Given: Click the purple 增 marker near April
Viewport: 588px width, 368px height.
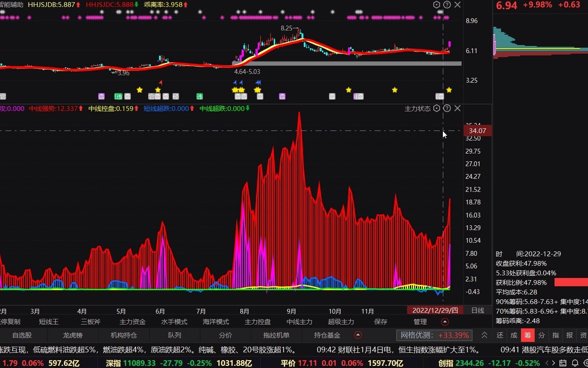Looking at the screenshot, I should pos(101,96).
